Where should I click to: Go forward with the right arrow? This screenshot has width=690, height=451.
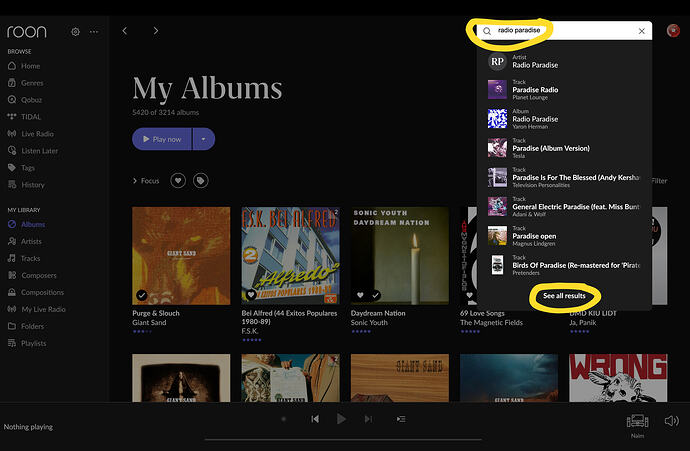click(156, 31)
